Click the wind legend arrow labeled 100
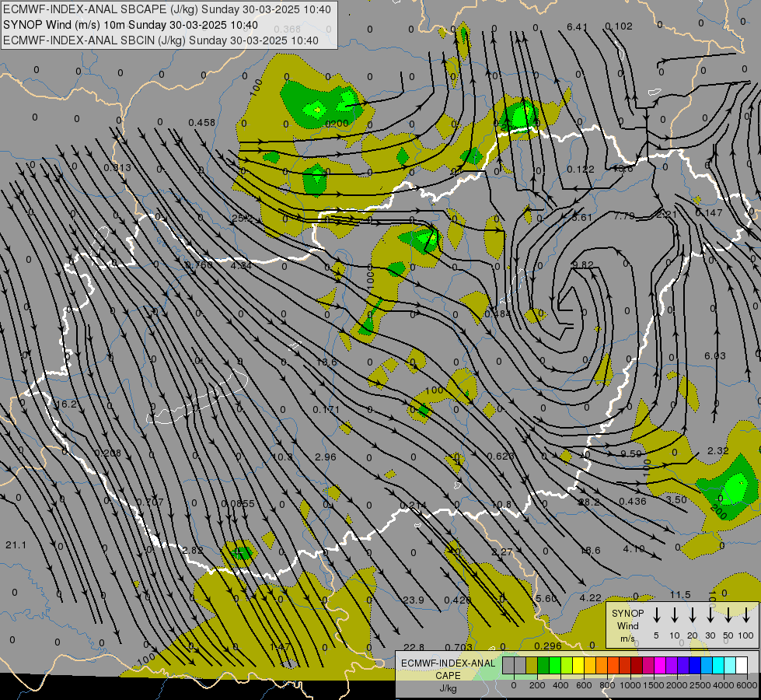Screen dimensions: 761x700 (x=746, y=615)
